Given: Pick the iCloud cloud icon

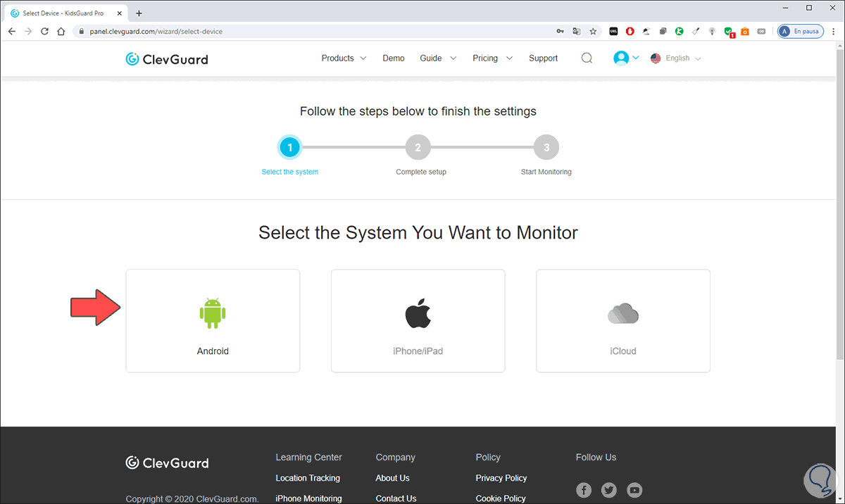Looking at the screenshot, I should click(x=623, y=314).
